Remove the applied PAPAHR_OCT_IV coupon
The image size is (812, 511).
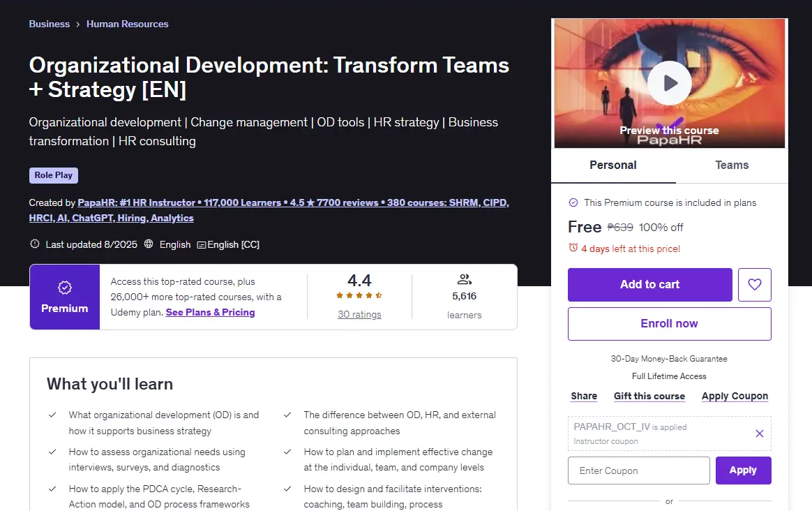coord(759,434)
